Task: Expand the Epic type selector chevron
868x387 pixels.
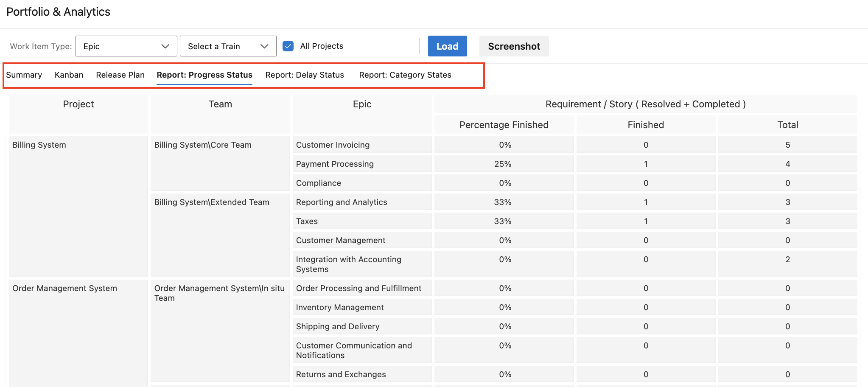Action: pyautogui.click(x=165, y=46)
